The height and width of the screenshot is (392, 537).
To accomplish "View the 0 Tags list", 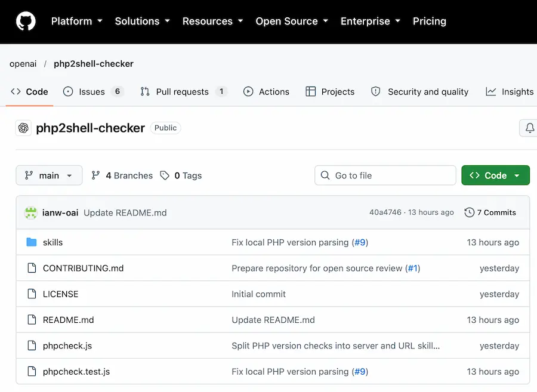I will [x=181, y=175].
